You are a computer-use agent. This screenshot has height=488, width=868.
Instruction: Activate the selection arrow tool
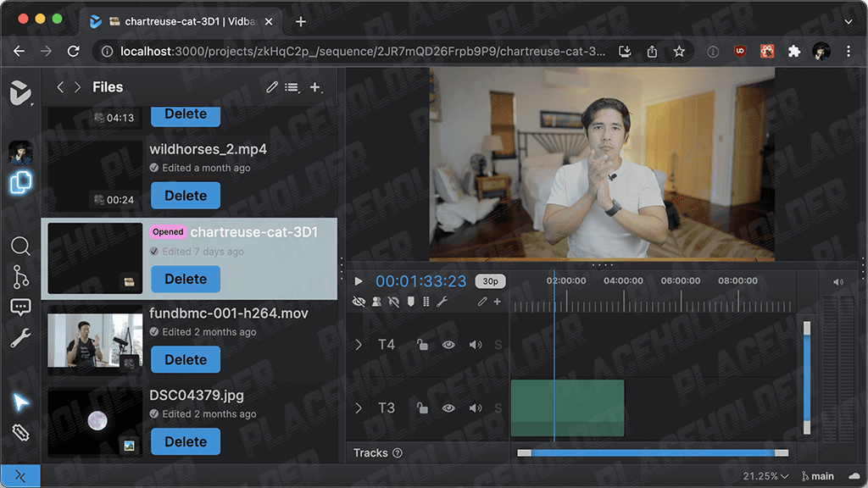click(x=20, y=402)
